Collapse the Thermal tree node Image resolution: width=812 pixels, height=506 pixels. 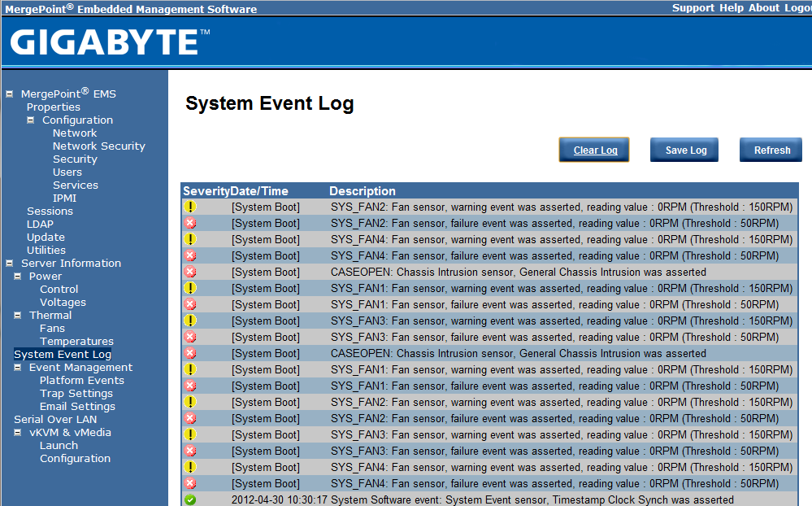point(18,315)
